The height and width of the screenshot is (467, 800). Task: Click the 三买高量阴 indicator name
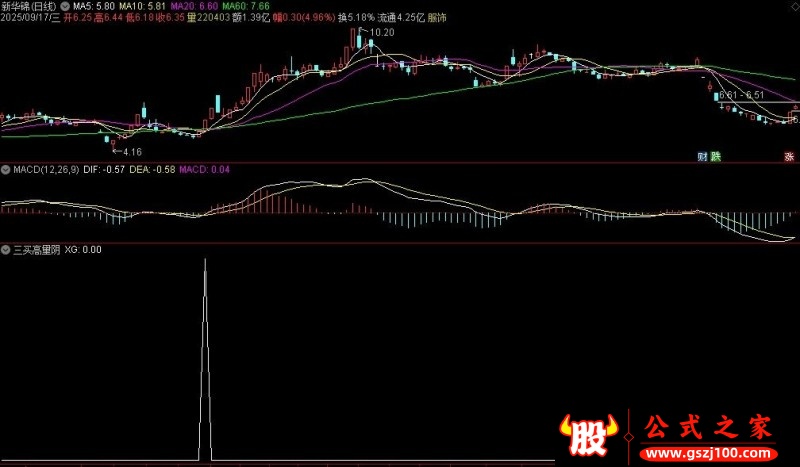point(35,249)
